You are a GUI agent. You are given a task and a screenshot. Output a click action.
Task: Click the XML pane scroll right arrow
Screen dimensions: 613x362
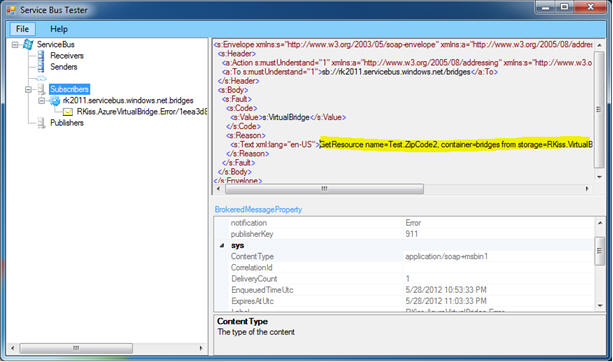pos(586,189)
